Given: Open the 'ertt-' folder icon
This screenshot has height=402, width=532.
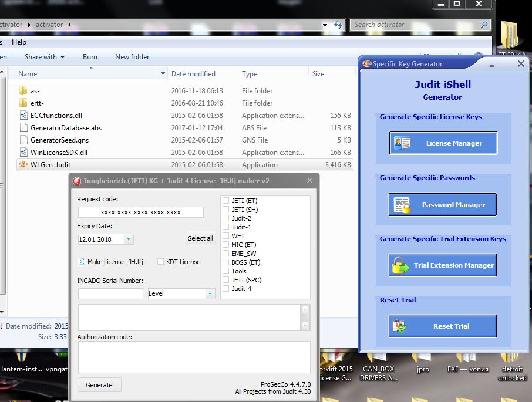Looking at the screenshot, I should tap(23, 103).
